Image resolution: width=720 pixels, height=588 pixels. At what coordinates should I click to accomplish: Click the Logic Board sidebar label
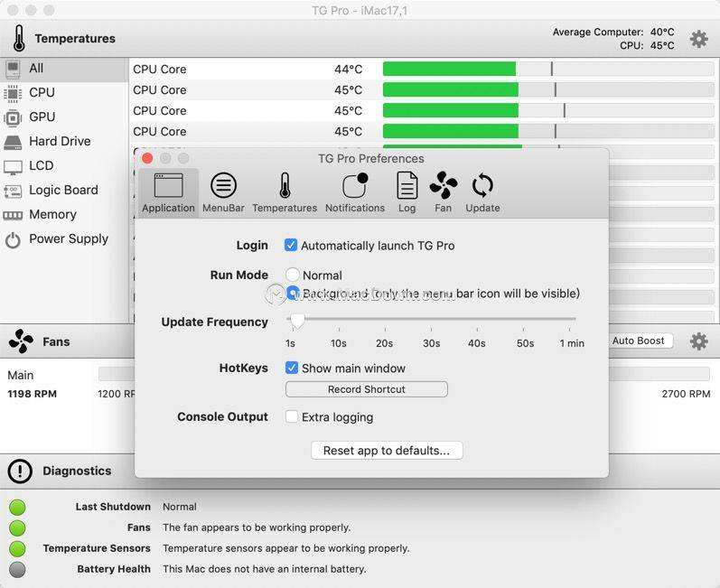pyautogui.click(x=63, y=190)
